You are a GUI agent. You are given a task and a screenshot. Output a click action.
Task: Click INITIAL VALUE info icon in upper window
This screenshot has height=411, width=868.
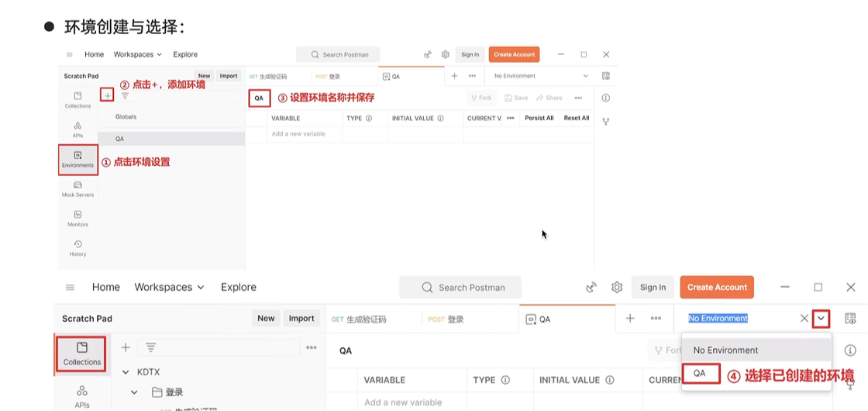tap(441, 118)
